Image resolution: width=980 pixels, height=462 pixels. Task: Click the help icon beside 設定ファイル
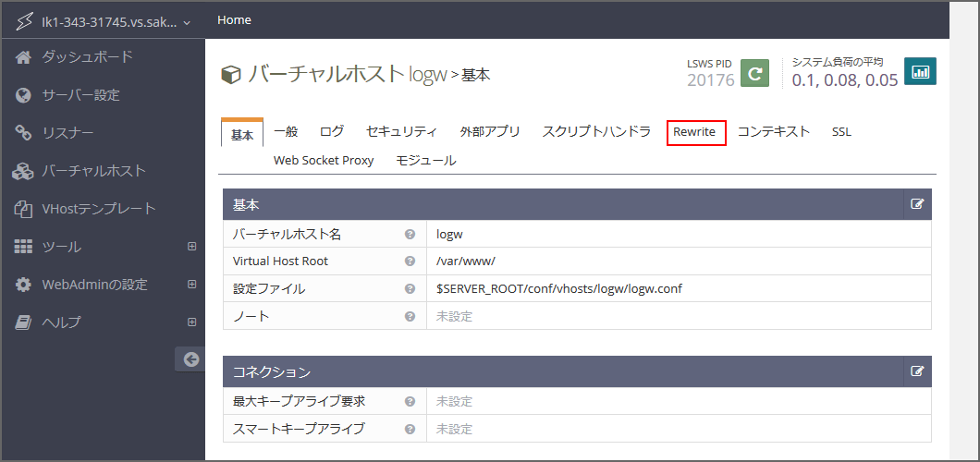point(410,289)
